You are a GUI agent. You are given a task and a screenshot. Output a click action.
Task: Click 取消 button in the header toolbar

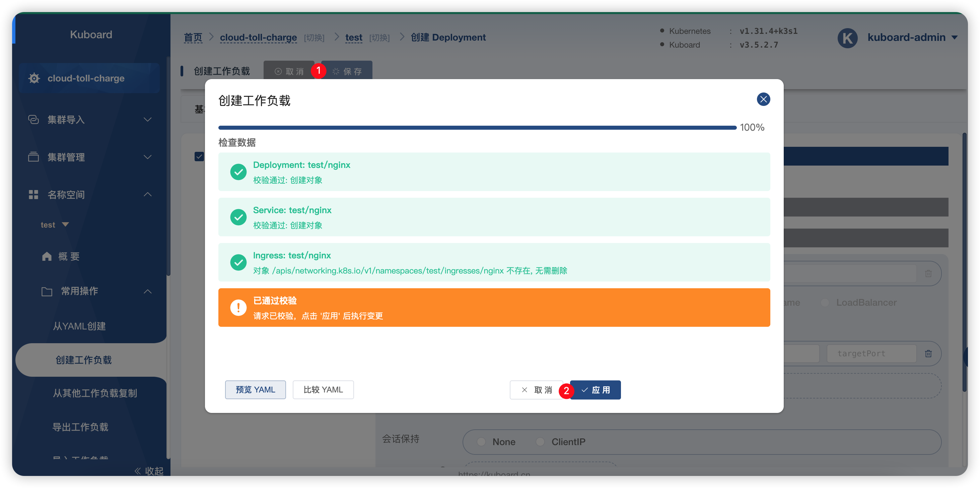pos(289,71)
